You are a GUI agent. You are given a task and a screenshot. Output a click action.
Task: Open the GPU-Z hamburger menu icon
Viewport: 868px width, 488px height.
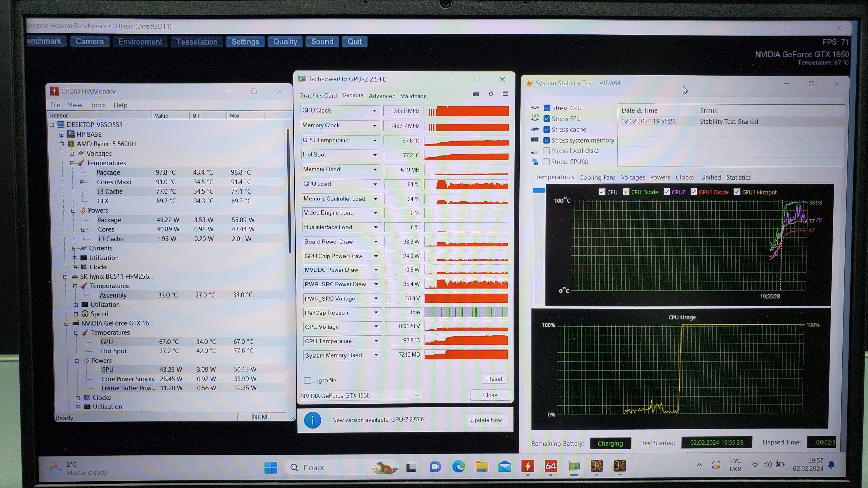point(505,94)
